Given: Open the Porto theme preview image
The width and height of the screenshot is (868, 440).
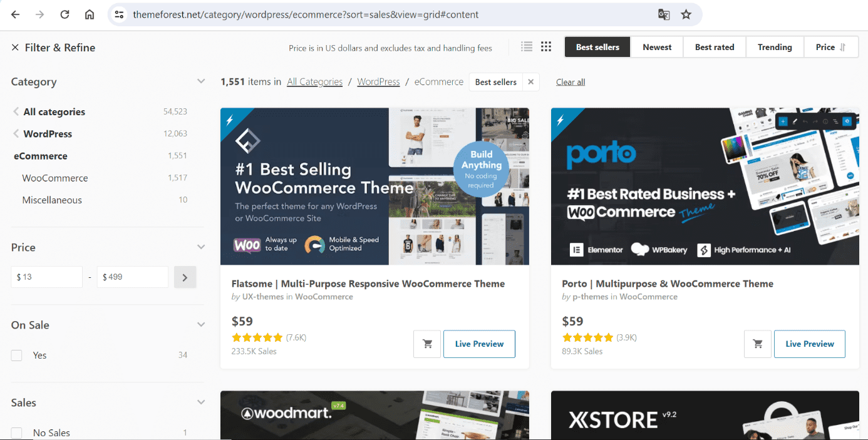Looking at the screenshot, I should point(705,187).
